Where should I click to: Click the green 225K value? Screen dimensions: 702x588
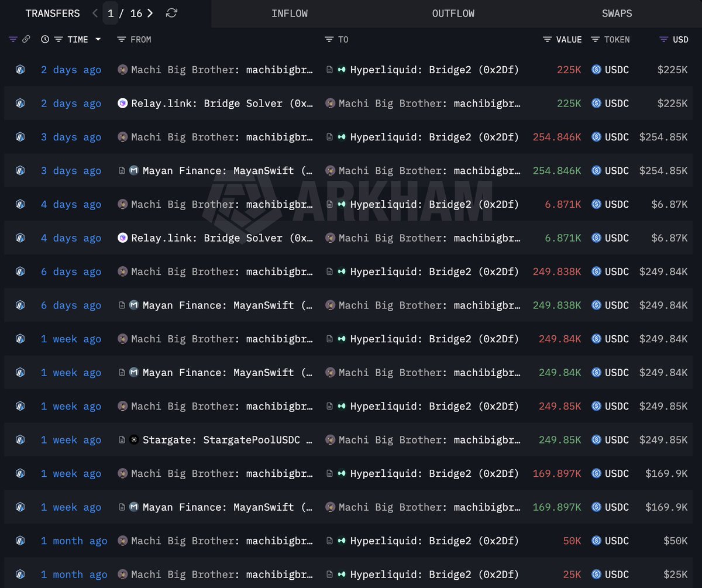pos(569,104)
